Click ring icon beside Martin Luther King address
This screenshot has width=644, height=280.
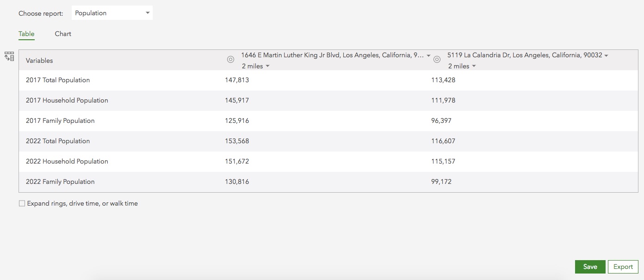pyautogui.click(x=230, y=60)
